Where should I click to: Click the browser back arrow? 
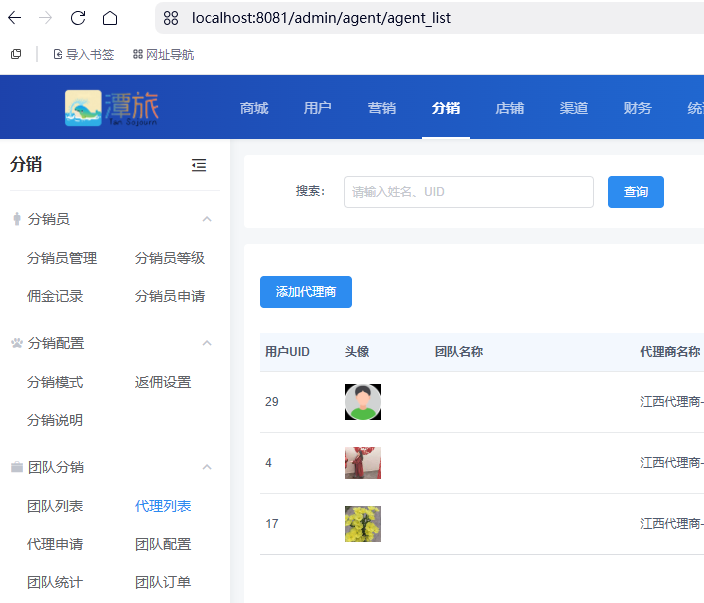click(15, 18)
